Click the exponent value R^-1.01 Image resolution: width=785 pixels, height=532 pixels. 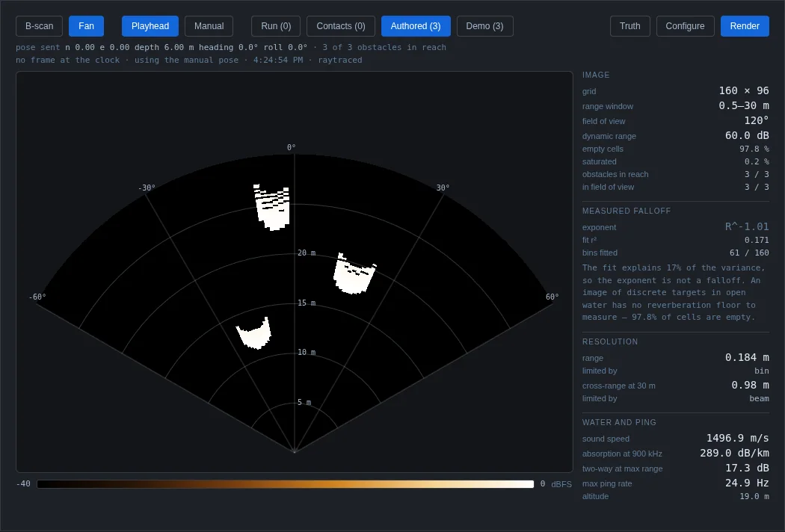(747, 226)
